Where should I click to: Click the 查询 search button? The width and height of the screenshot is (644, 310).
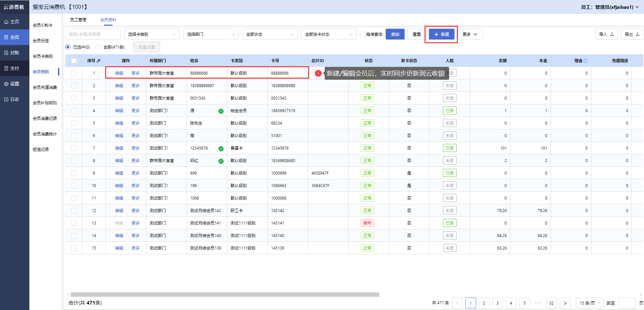click(395, 34)
